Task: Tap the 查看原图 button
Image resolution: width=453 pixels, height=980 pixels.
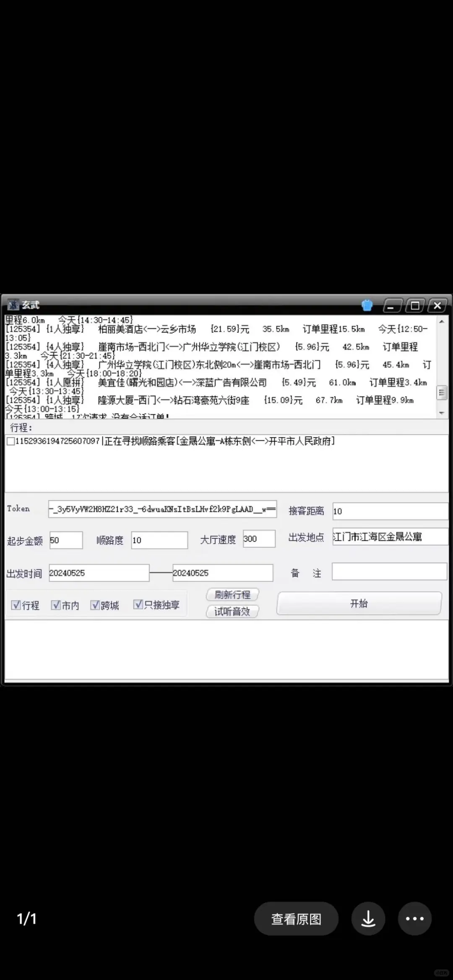Action: click(296, 919)
